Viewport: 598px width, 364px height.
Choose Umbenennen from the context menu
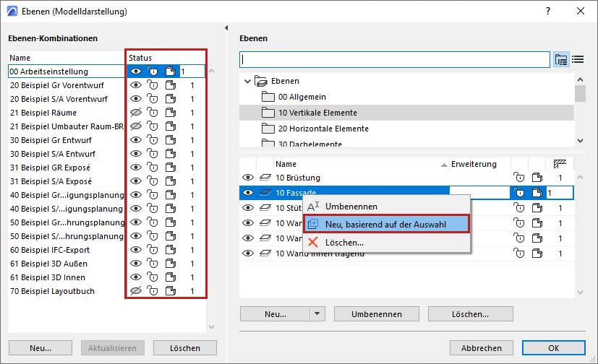pos(349,207)
